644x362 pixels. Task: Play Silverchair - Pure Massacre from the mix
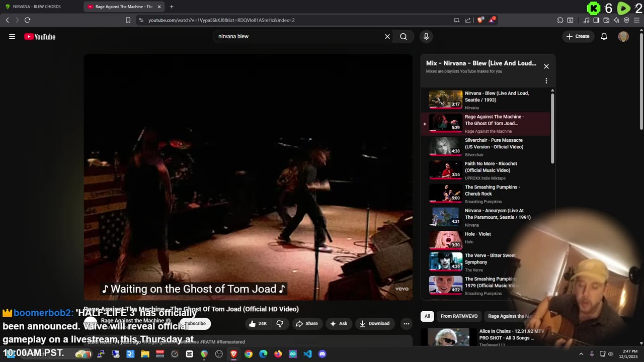tap(487, 147)
